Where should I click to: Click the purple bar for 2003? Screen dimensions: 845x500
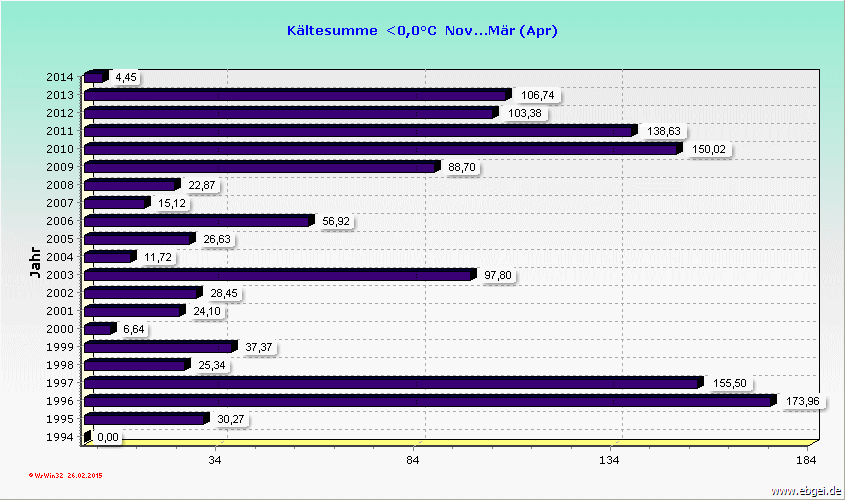click(x=280, y=275)
